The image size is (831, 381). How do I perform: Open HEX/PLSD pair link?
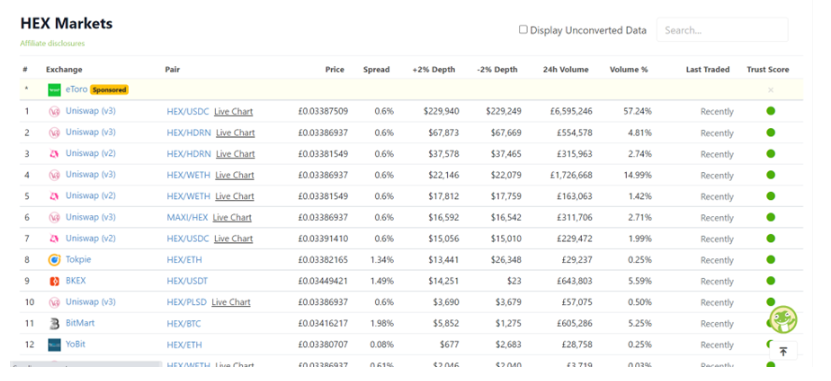[x=187, y=303]
